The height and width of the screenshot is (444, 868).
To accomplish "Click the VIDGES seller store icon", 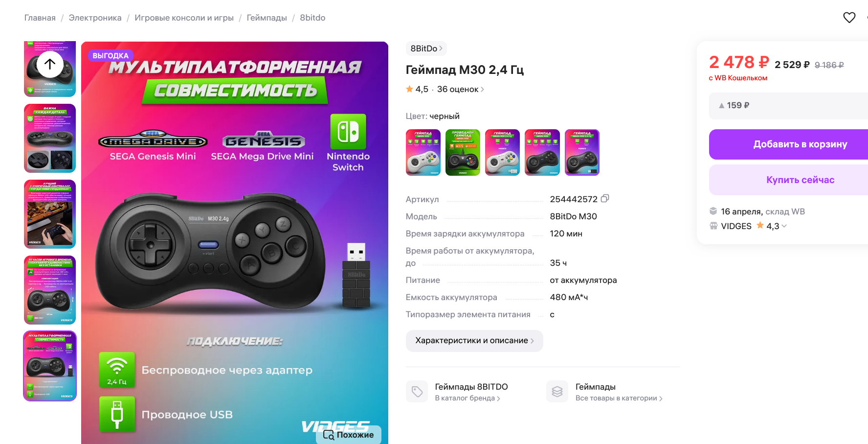I will 713,226.
